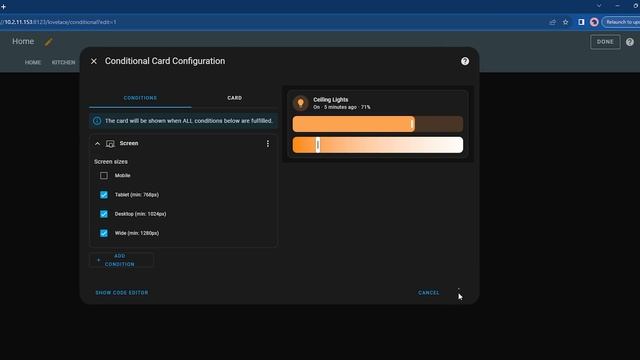
Task: Close the Conditional Card Configuration dialog
Action: 94,61
